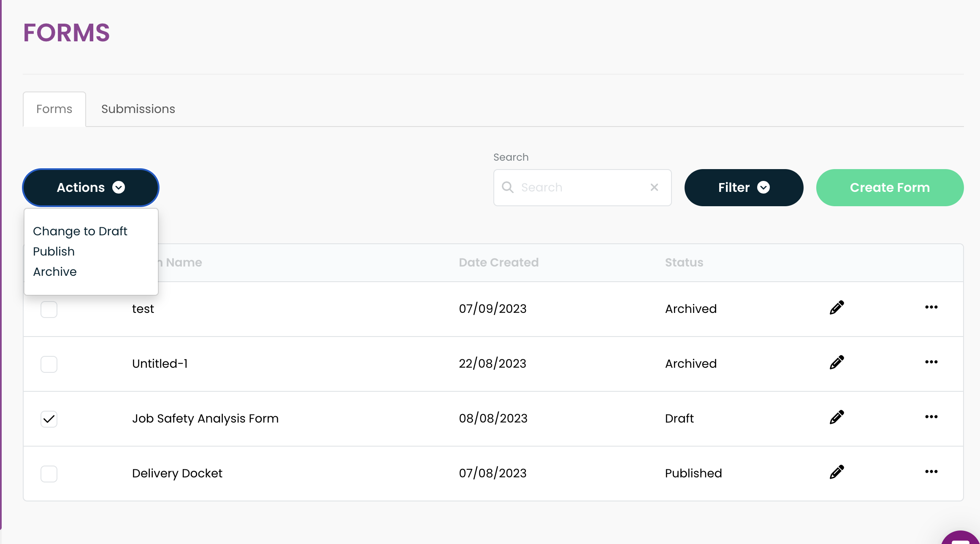Viewport: 980px width, 544px height.
Task: Sort by Date Created column header
Action: click(499, 263)
